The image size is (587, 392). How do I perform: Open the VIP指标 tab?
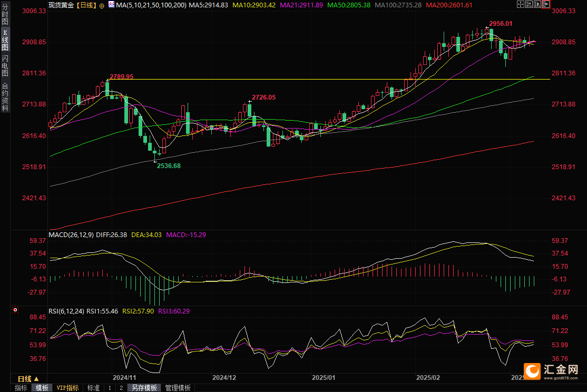(68, 388)
